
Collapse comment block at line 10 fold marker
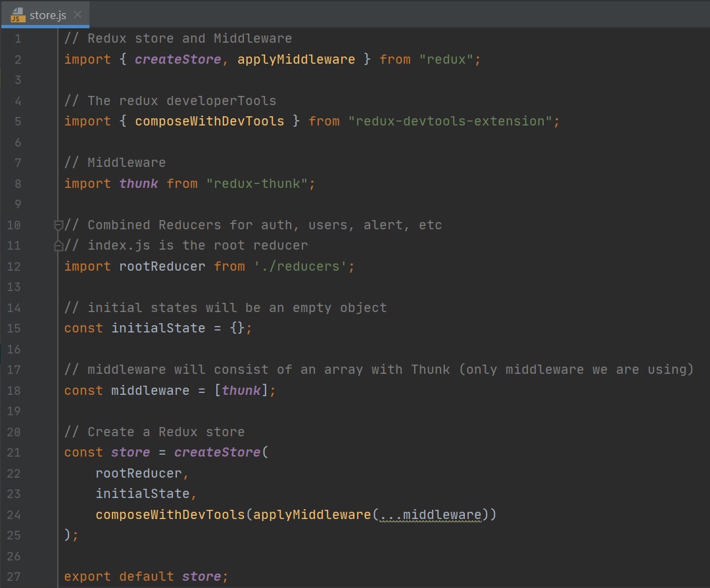(59, 225)
